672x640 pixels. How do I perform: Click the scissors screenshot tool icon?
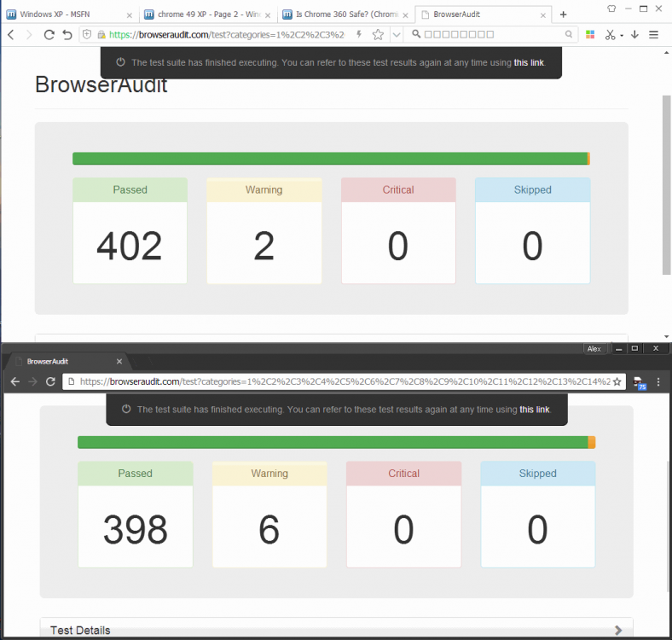(610, 34)
